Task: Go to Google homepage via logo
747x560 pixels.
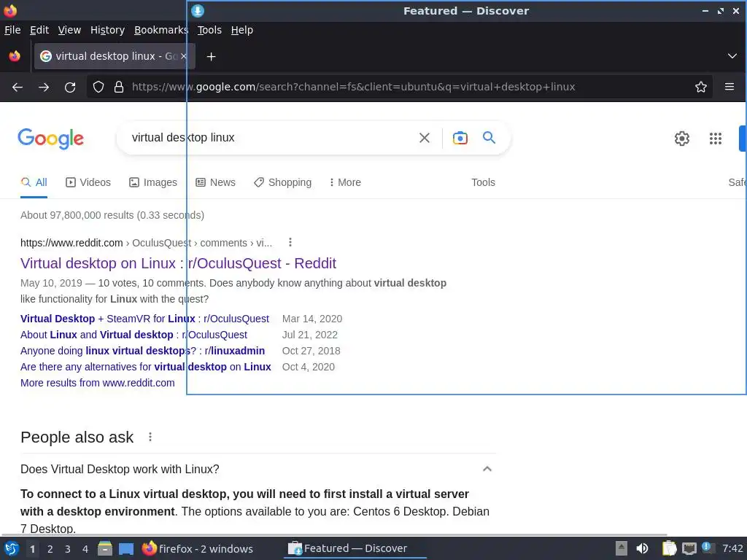Action: pyautogui.click(x=51, y=139)
